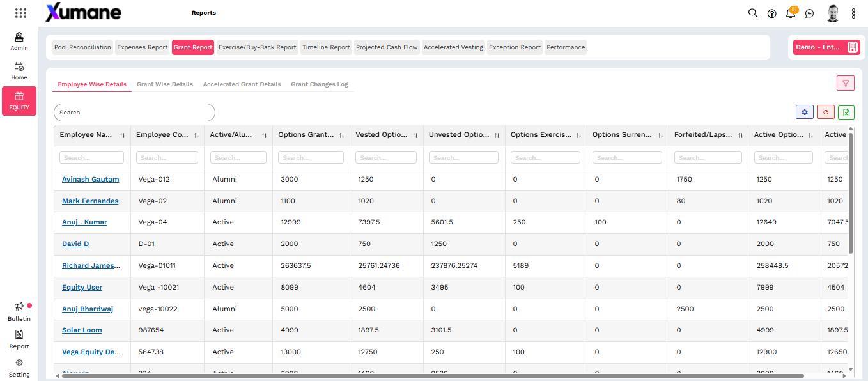The height and width of the screenshot is (381, 868).
Task: Open the three-dot more options menu
Action: (x=853, y=13)
